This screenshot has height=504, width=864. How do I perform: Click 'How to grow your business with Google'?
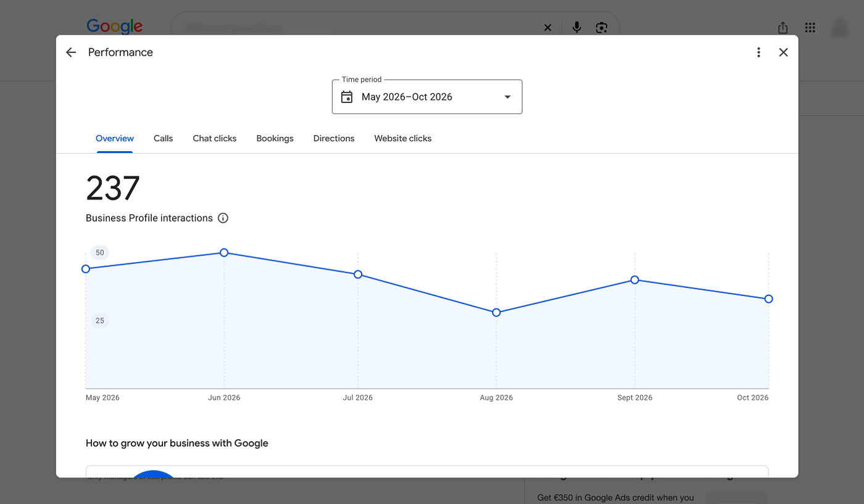pyautogui.click(x=177, y=443)
